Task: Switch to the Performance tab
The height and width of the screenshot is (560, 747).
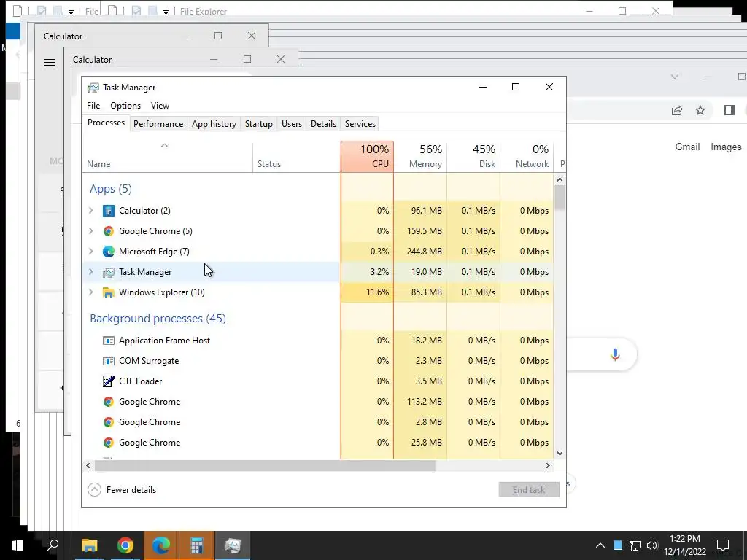Action: 158,124
